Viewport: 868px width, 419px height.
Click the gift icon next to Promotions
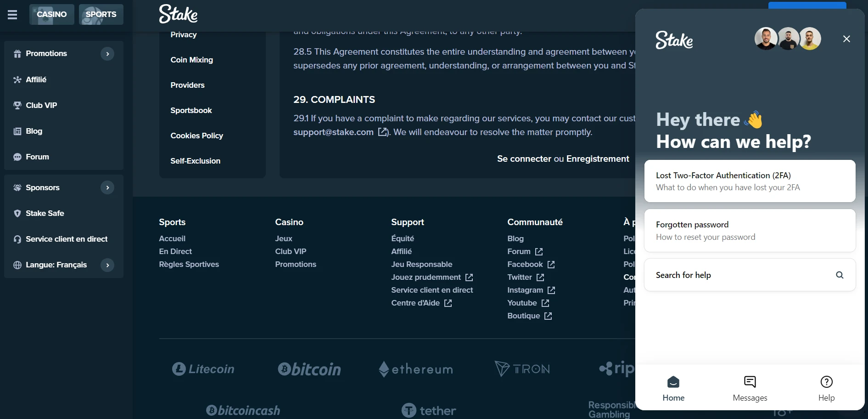[17, 54]
